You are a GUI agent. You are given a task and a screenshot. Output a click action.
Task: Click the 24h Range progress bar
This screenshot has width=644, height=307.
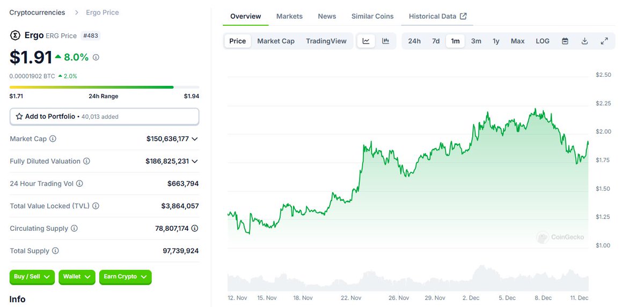104,87
